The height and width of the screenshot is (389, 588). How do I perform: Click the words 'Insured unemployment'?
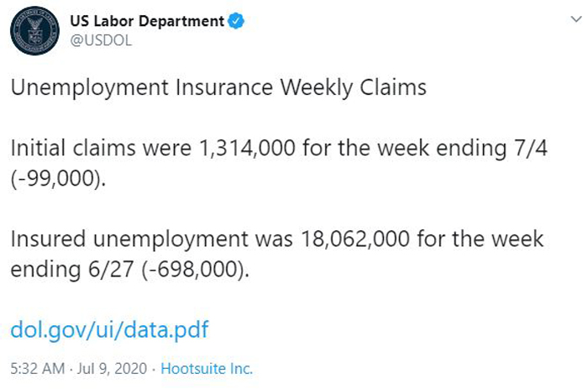129,239
